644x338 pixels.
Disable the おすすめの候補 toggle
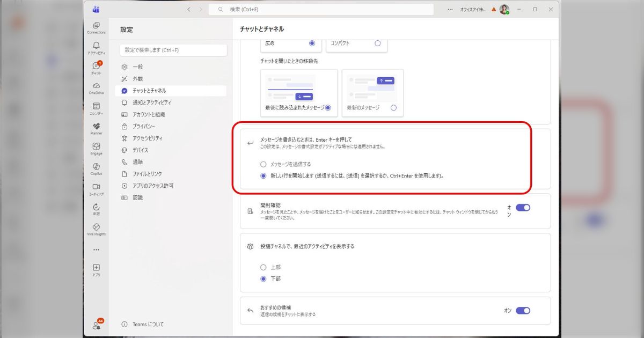tap(523, 310)
